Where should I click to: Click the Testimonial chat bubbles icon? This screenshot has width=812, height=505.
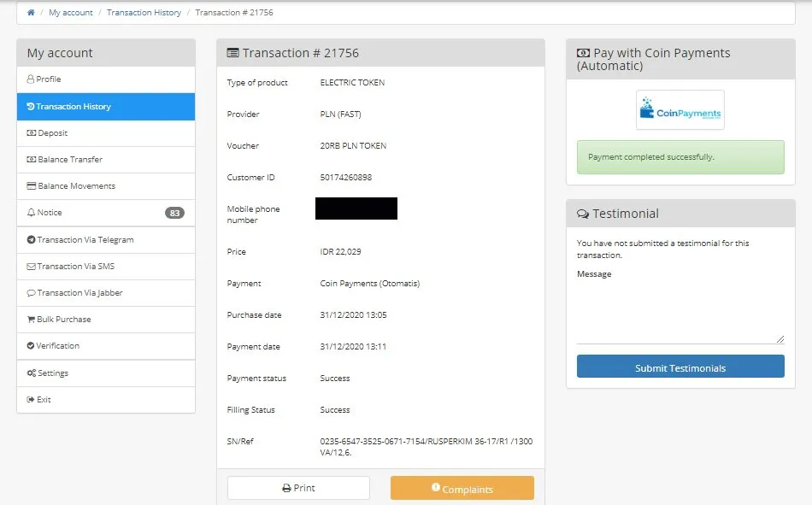coord(583,214)
